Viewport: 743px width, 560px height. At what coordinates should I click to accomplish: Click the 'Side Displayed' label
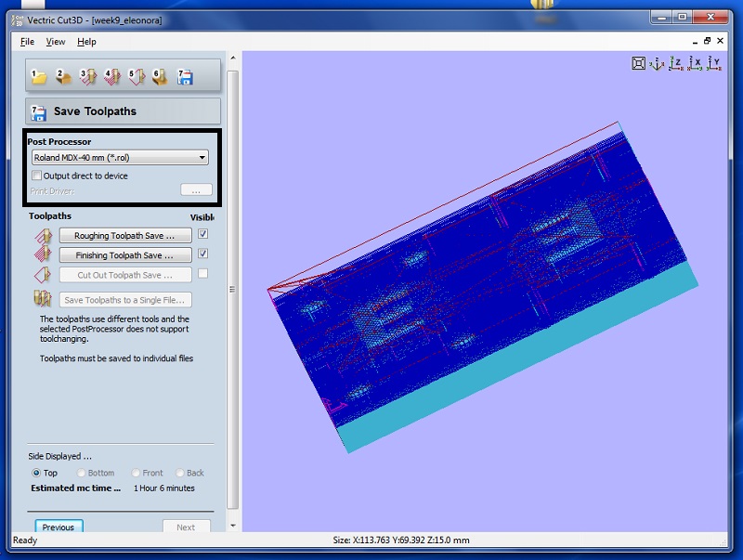point(59,456)
